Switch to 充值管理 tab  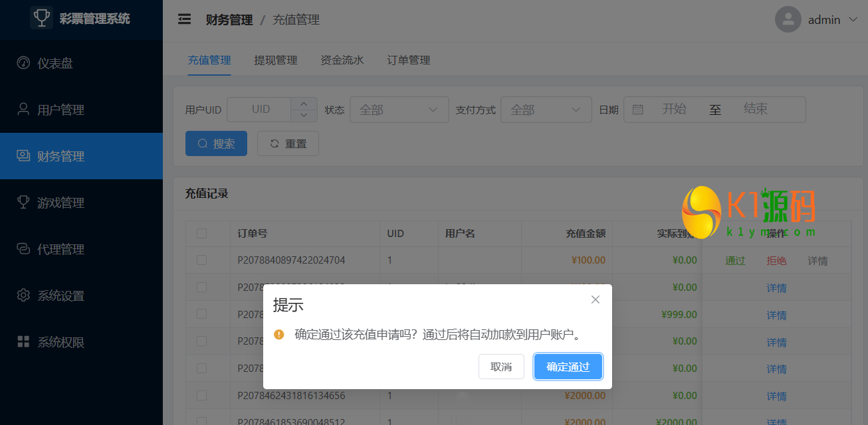click(x=209, y=60)
